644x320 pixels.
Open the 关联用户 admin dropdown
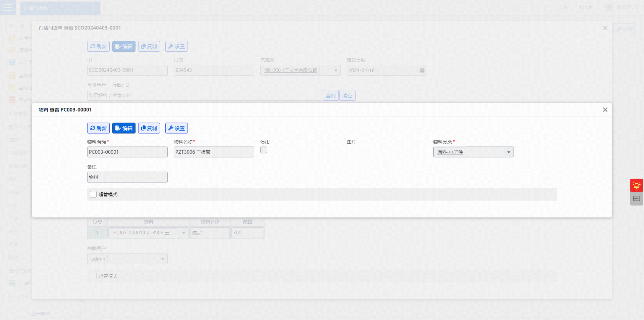[x=163, y=259]
